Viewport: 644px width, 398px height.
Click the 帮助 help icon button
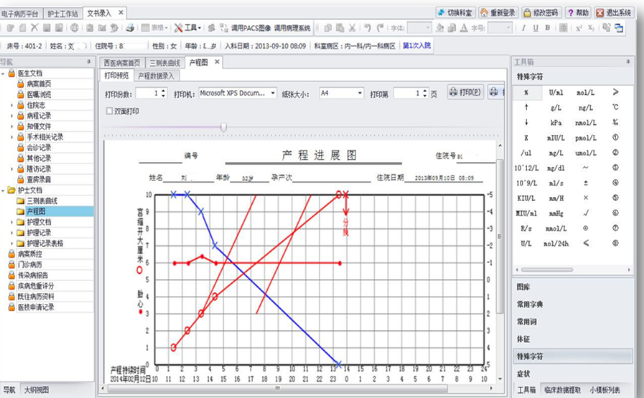tap(578, 13)
